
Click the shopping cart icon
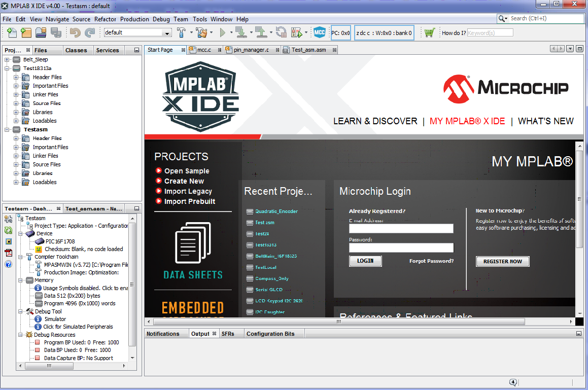[429, 32]
